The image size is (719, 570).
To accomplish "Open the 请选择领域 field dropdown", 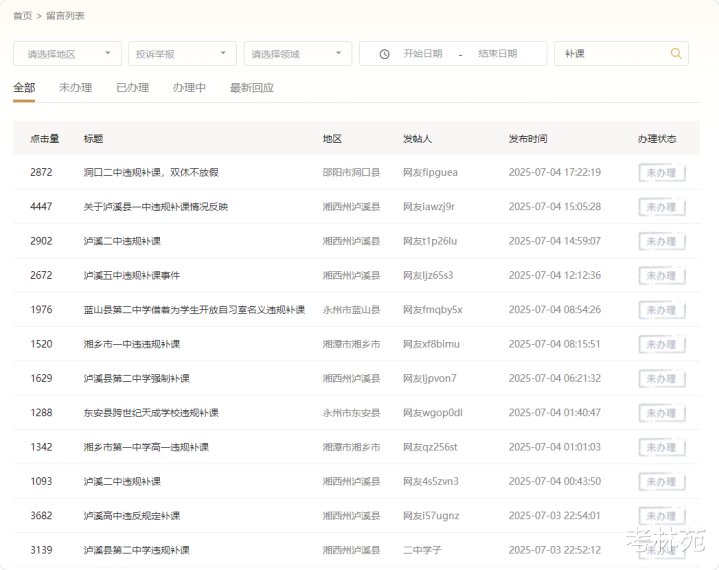I will click(x=298, y=54).
